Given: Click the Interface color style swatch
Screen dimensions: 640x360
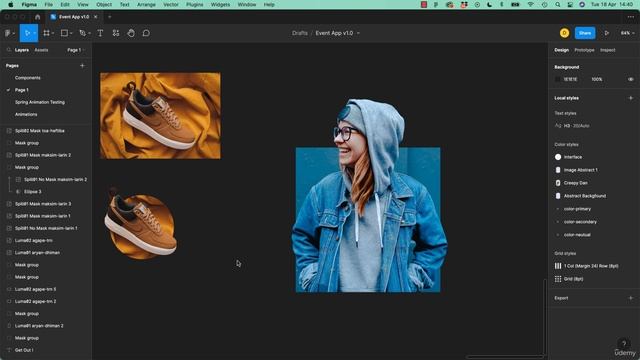Looking at the screenshot, I should pyautogui.click(x=558, y=157).
